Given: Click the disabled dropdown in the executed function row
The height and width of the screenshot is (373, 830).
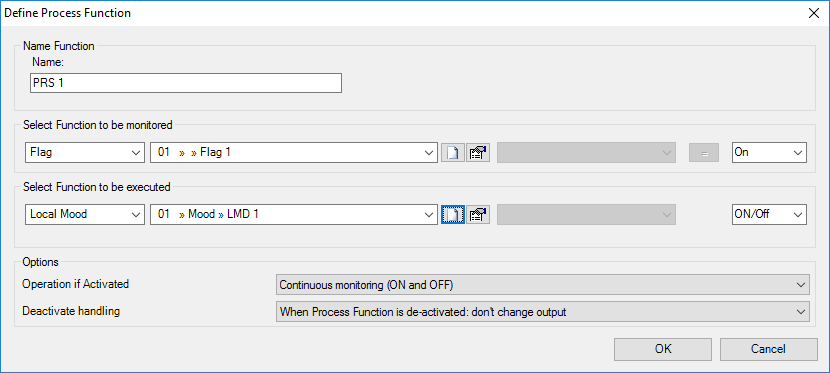Looking at the screenshot, I should click(586, 214).
